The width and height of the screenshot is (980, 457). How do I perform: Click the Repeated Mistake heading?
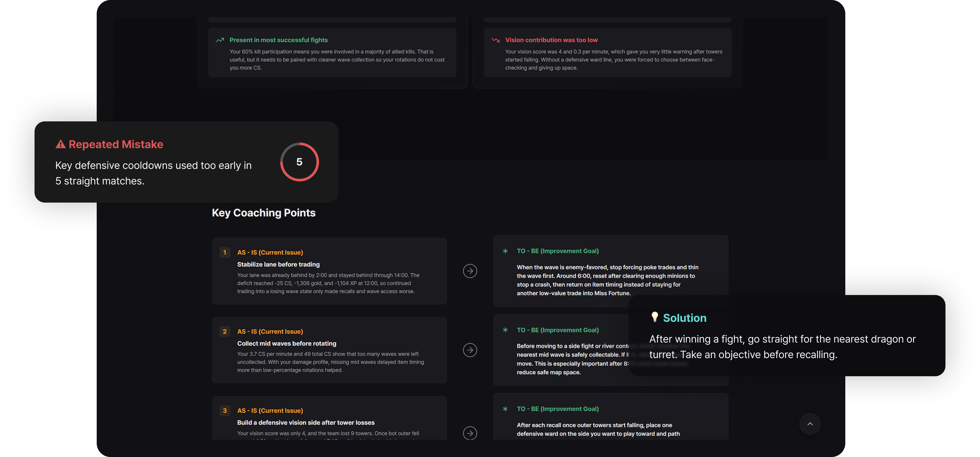pyautogui.click(x=116, y=144)
